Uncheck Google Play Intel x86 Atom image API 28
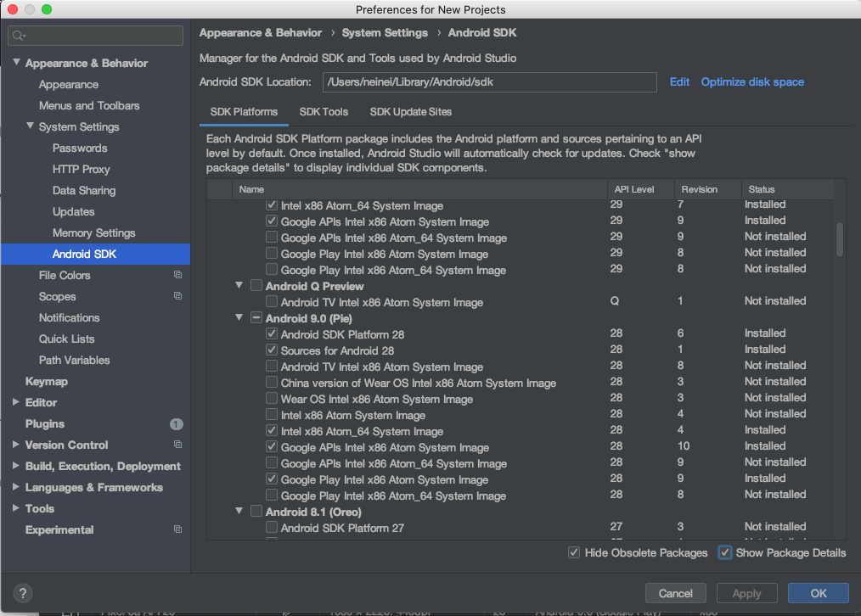Screen dimensions: 861x616 (271, 479)
